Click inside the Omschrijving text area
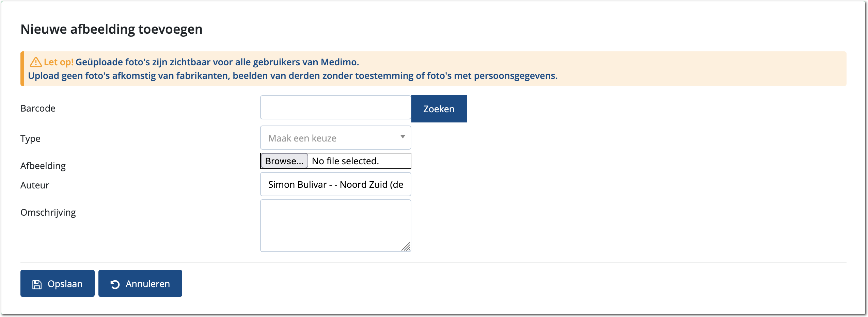The image size is (868, 317). (x=335, y=226)
